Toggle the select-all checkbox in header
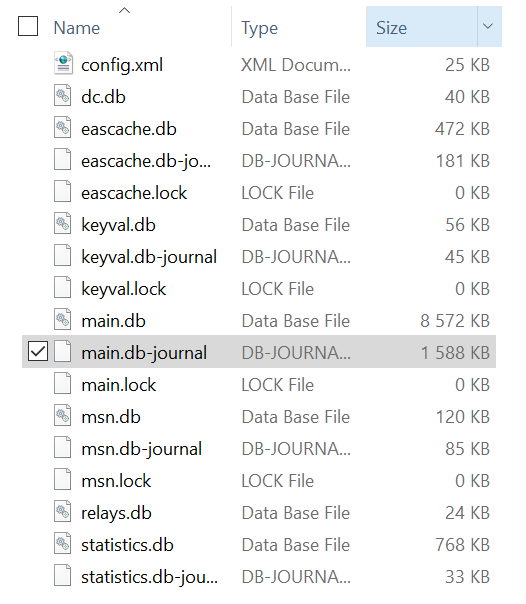 [28, 26]
